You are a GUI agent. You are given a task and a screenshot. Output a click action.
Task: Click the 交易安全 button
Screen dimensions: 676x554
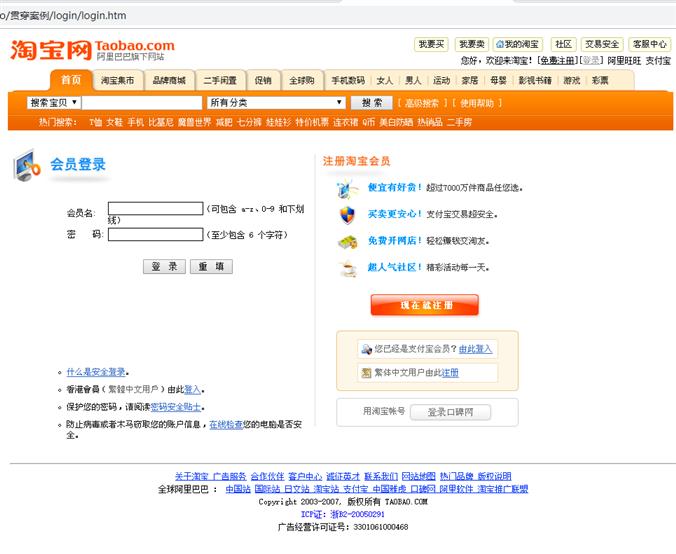(x=602, y=44)
